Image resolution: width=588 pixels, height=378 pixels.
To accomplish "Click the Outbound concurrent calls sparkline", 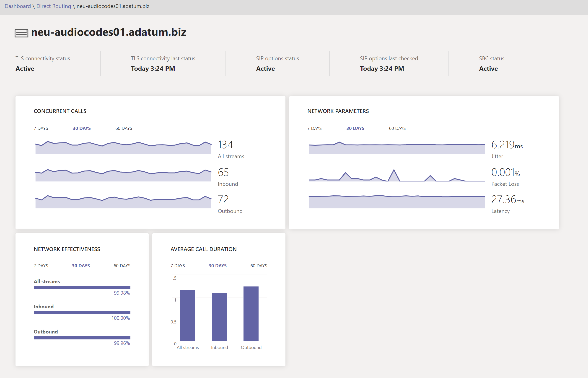I will (123, 202).
